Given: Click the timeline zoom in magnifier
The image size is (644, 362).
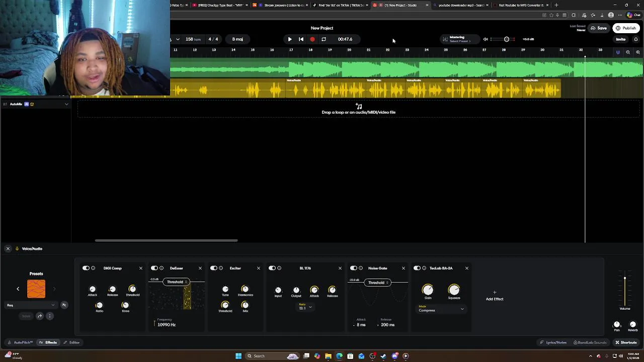Looking at the screenshot, I should [638, 52].
